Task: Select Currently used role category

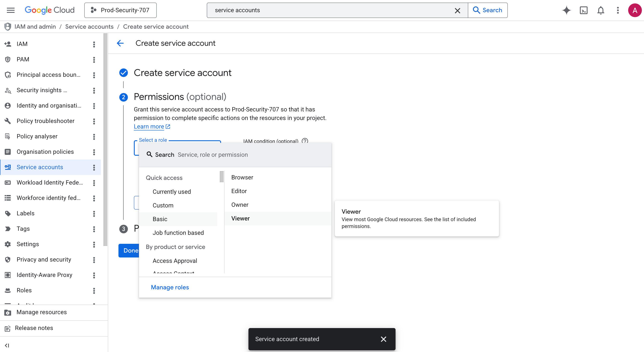Action: click(178, 192)
